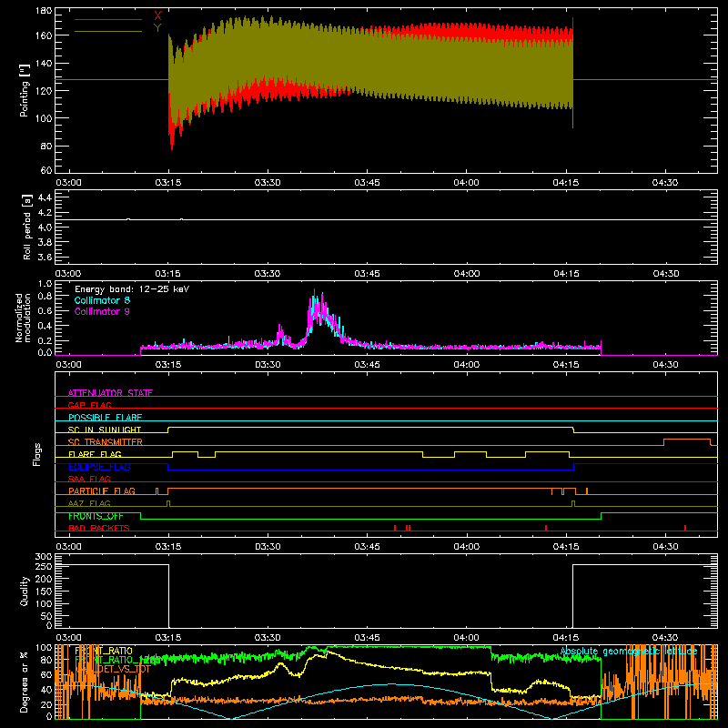Click 'Absolute geomagnetic latitude' legend label
Image resolution: width=728 pixels, height=728 pixels.
point(629,651)
